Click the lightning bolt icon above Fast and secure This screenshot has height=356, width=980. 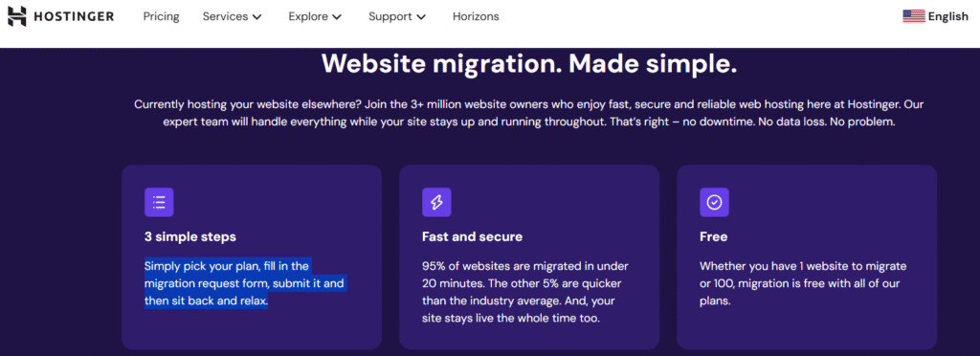tap(436, 202)
